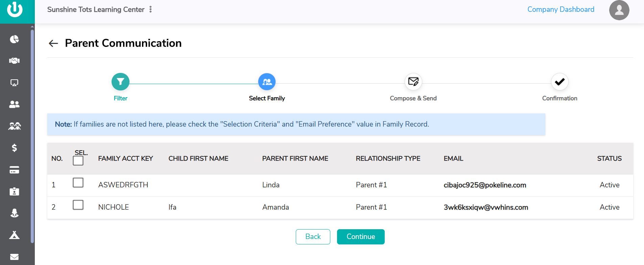Image resolution: width=644 pixels, height=265 pixels.
Task: Click the back arrow beside Parent Communication
Action: (53, 43)
